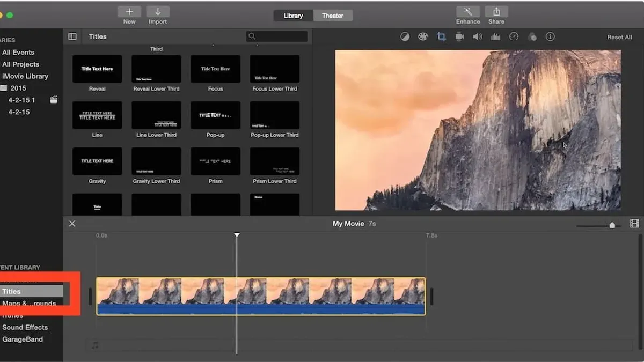644x362 pixels.
Task: Open Sound Effects in the content library
Action: (x=25, y=327)
